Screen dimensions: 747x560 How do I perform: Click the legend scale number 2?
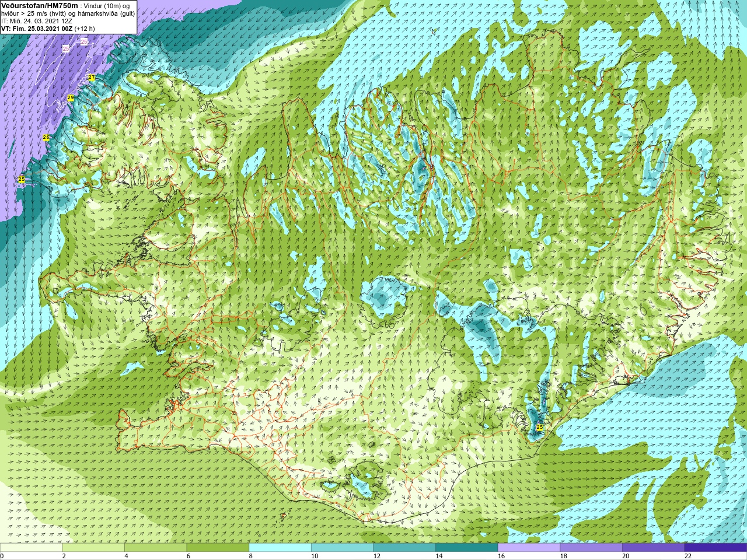(x=64, y=556)
